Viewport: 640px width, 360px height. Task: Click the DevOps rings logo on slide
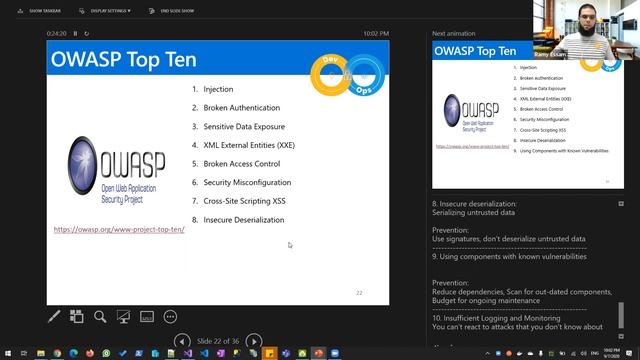pyautogui.click(x=347, y=75)
